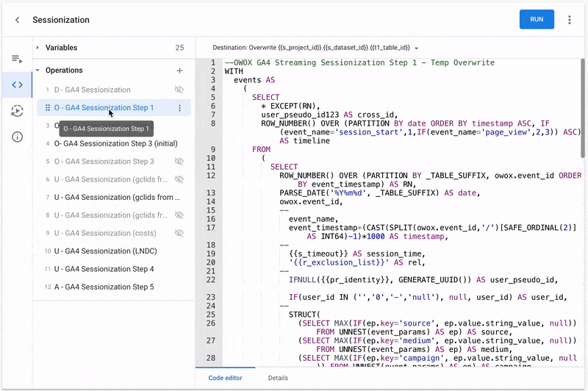Open the run list sidebar icon
The image size is (588, 391).
click(x=17, y=59)
